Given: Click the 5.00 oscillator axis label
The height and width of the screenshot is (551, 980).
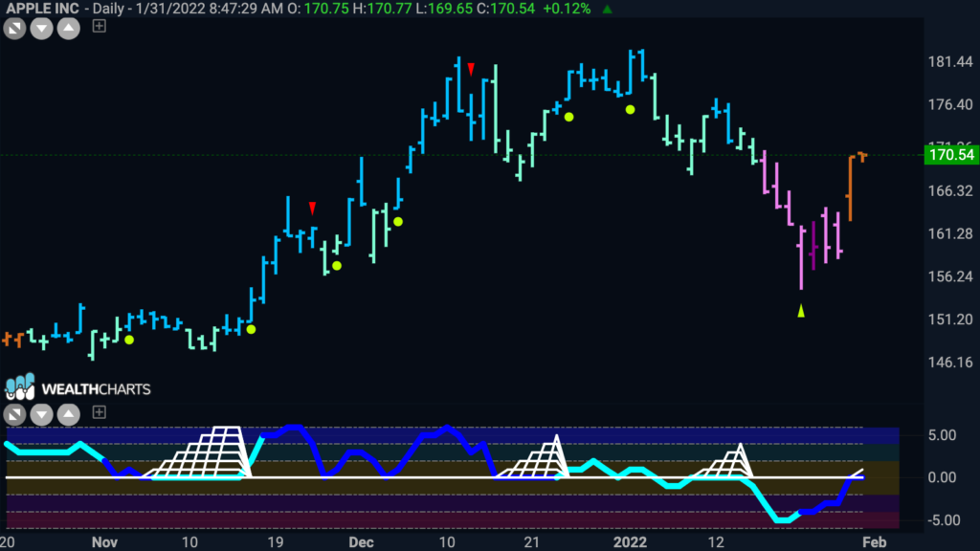Looking at the screenshot, I should 943,435.
